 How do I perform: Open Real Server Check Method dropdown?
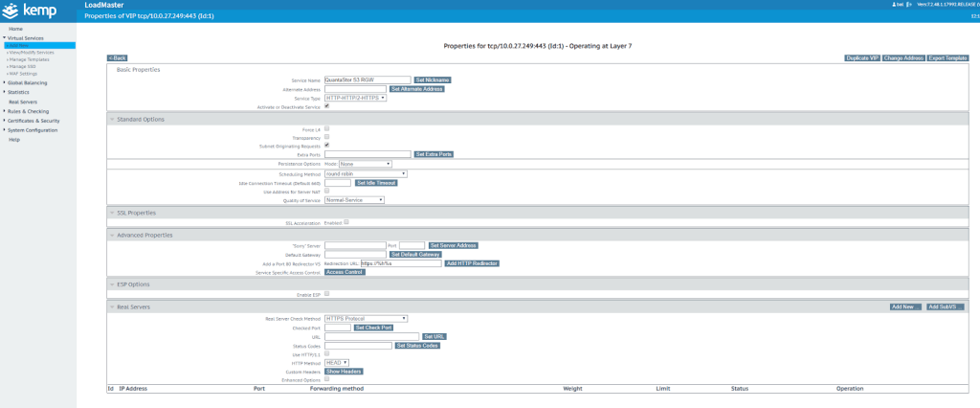pos(366,318)
